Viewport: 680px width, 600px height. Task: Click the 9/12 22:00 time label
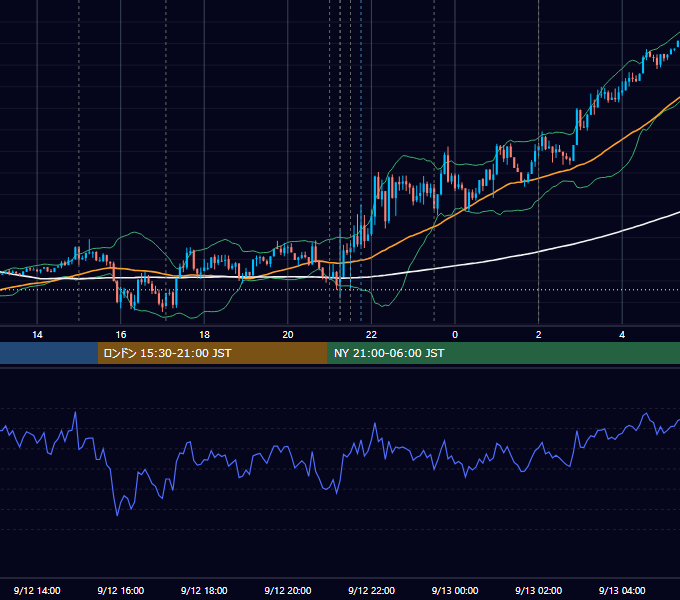tap(371, 590)
